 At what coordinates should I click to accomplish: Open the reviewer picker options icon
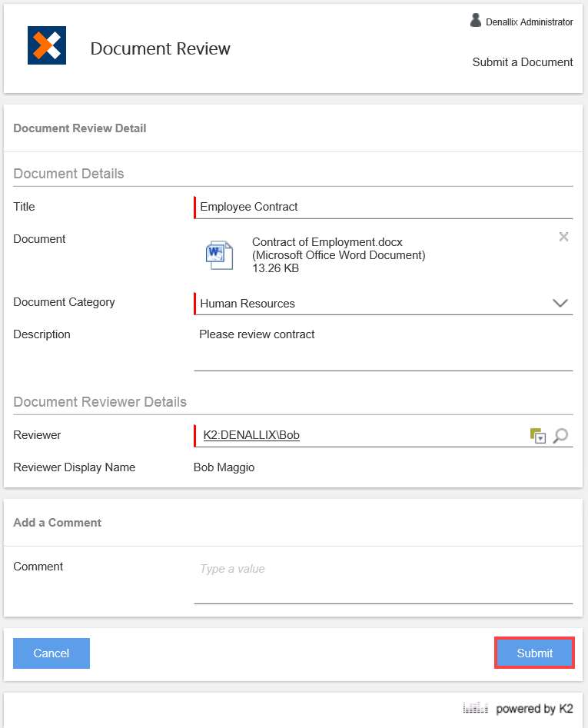537,436
